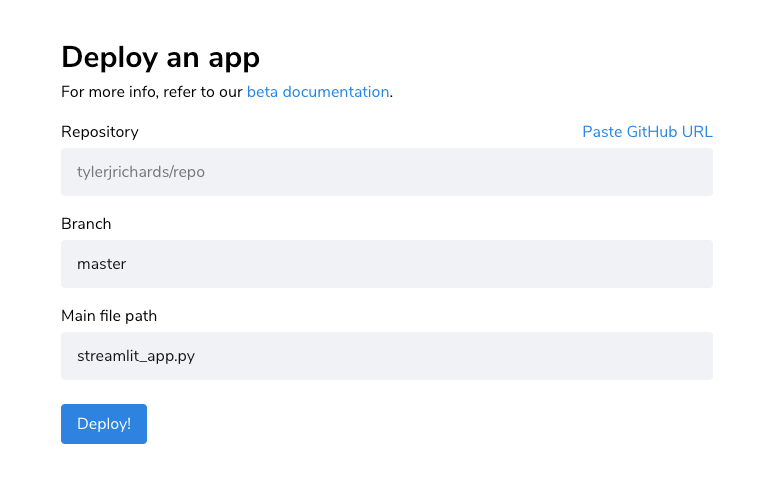Select the text box under Repository
767x497 pixels.
[386, 172]
